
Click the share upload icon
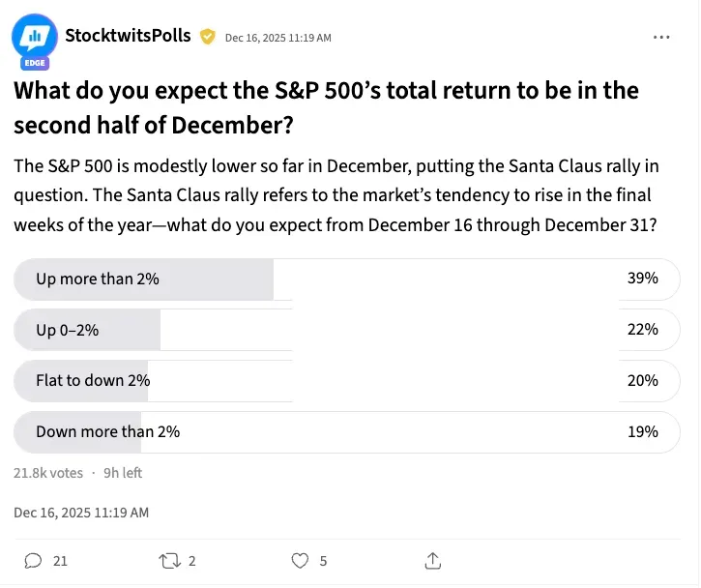[x=433, y=560]
